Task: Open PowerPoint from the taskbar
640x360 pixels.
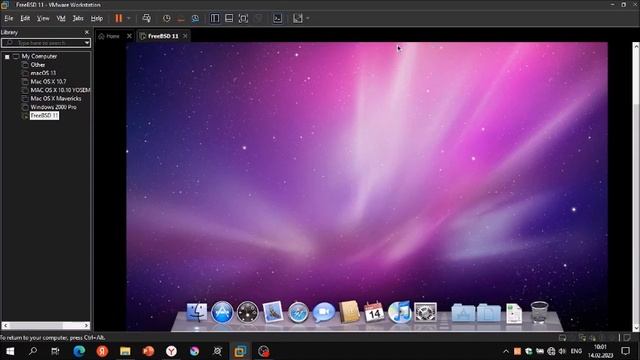Action: 148,351
